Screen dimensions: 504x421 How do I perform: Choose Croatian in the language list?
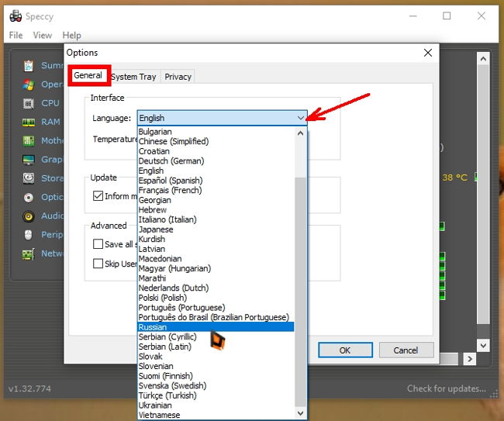[x=216, y=151]
